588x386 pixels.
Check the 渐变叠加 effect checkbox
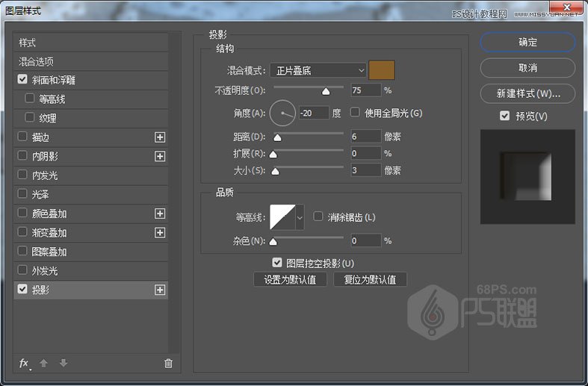(x=22, y=231)
